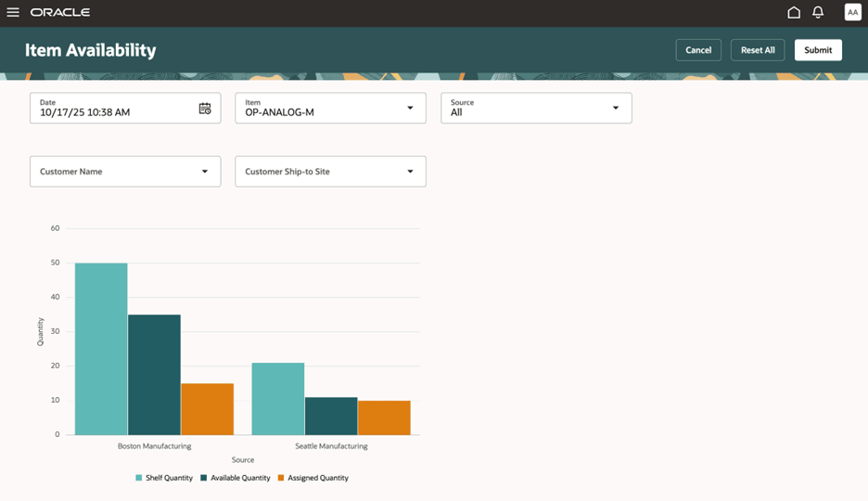The height and width of the screenshot is (501, 868).
Task: Toggle the Assigned Quantity legend label
Action: pyautogui.click(x=318, y=478)
